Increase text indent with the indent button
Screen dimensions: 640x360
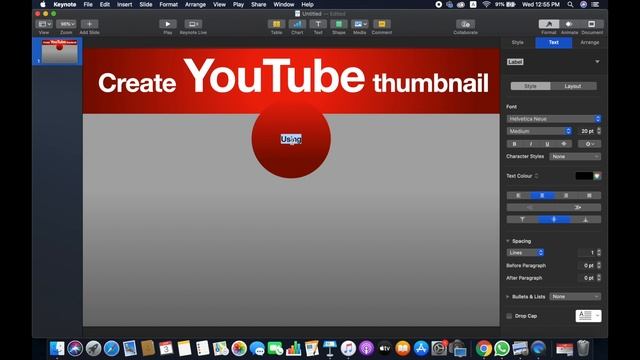[x=578, y=207]
